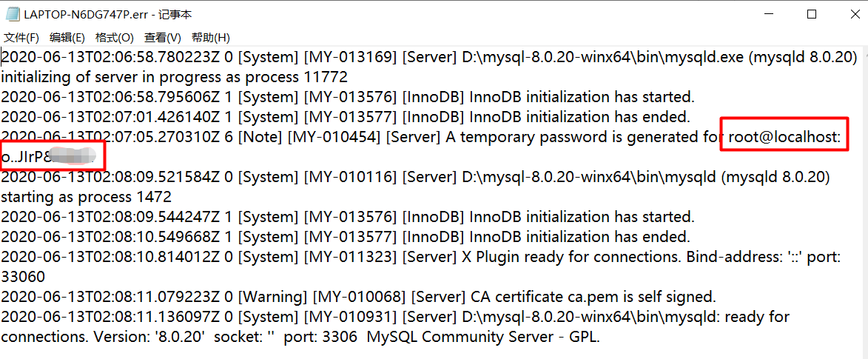Screen dimensions: 868x359
Task: Click the Notepad icon in title bar
Action: [x=13, y=14]
